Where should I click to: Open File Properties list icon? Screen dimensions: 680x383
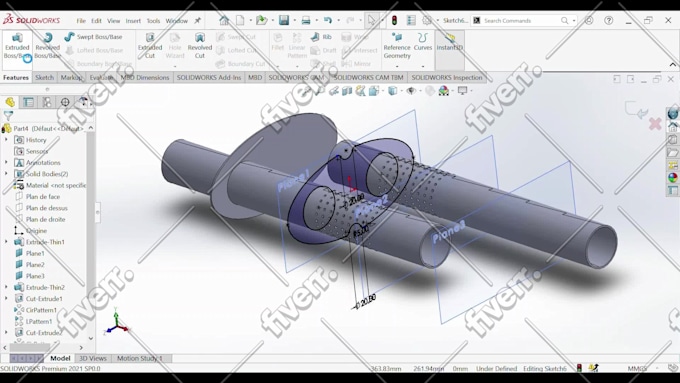coord(411,20)
